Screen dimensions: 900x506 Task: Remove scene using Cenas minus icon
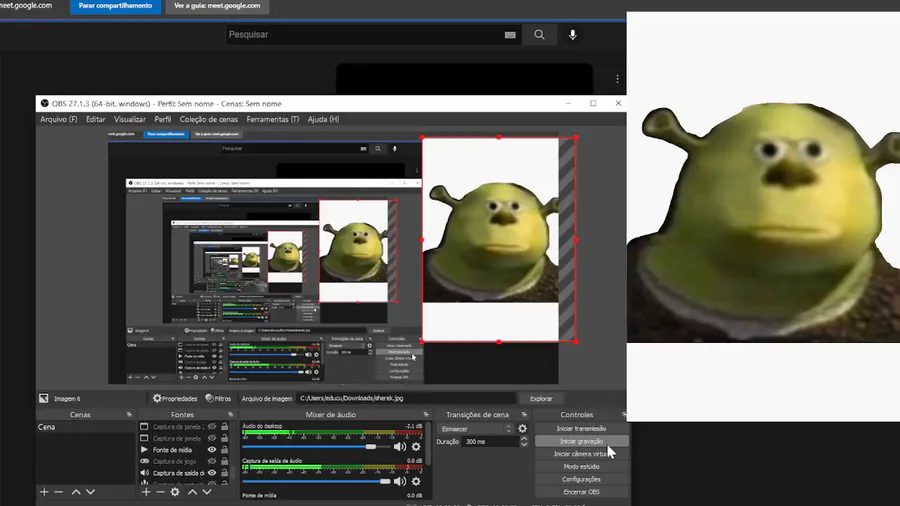click(59, 492)
